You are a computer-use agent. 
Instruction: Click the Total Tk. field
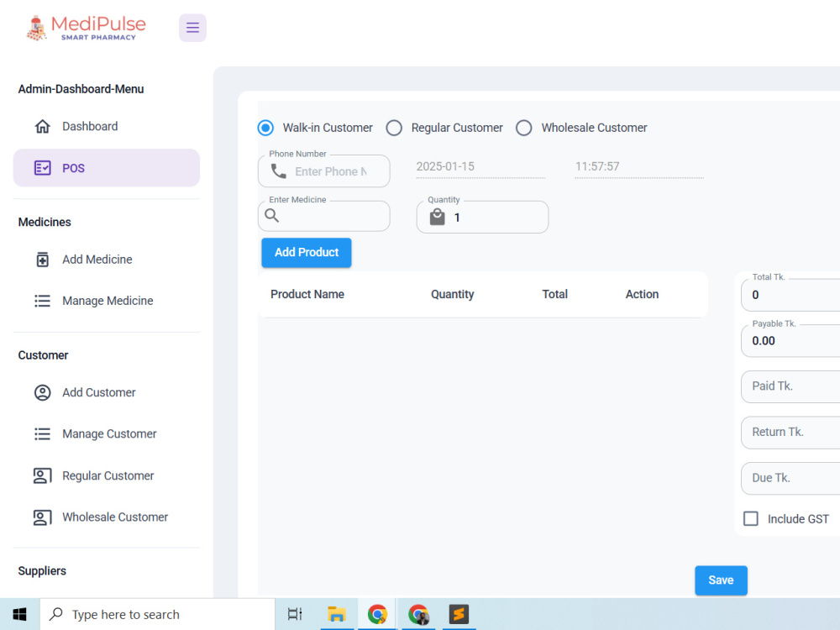[790, 295]
